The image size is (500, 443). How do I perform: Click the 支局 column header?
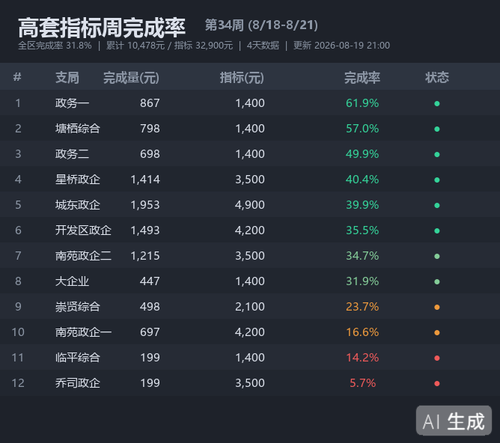[x=67, y=77]
